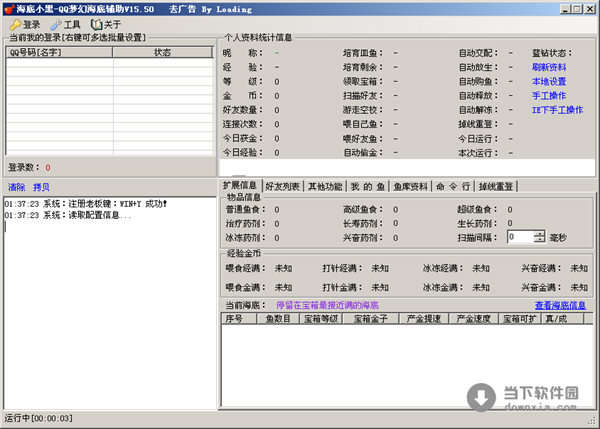Click the 刷新资料 refresh link
The width and height of the screenshot is (600, 429).
(549, 67)
